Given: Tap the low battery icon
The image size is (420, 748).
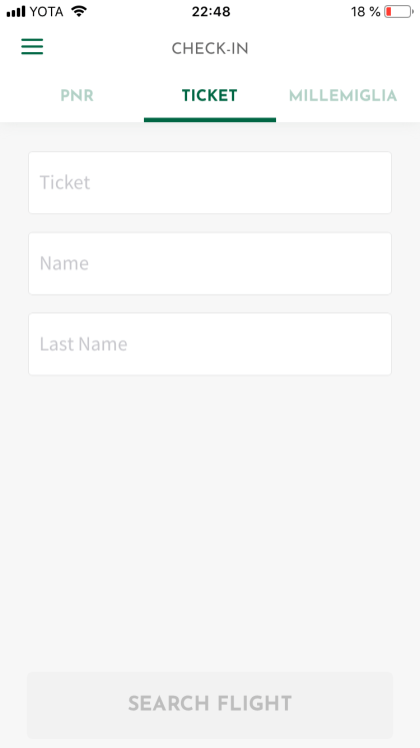Looking at the screenshot, I should 399,11.
